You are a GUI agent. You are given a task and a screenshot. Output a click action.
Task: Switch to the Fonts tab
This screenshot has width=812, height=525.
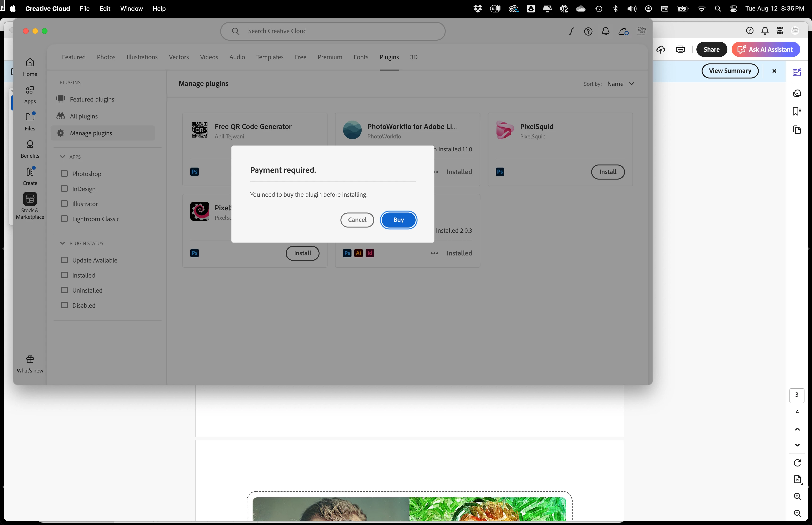point(361,57)
